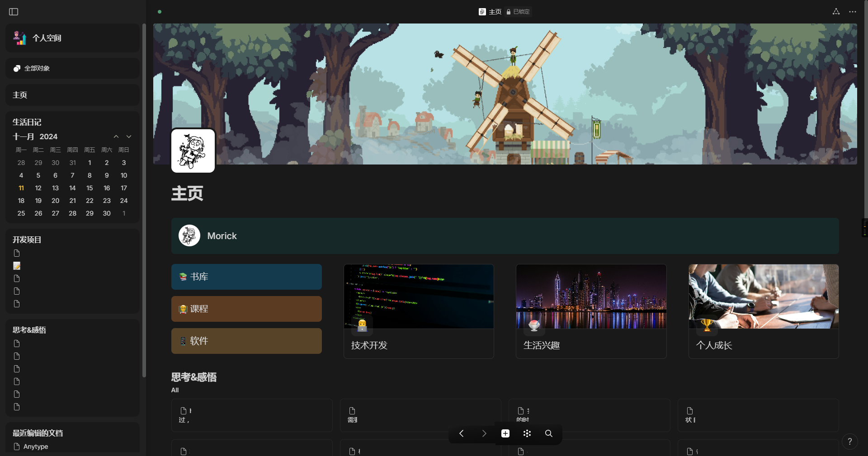This screenshot has height=456, width=868.
Task: Open search with magnifier icon
Action: tap(548, 433)
